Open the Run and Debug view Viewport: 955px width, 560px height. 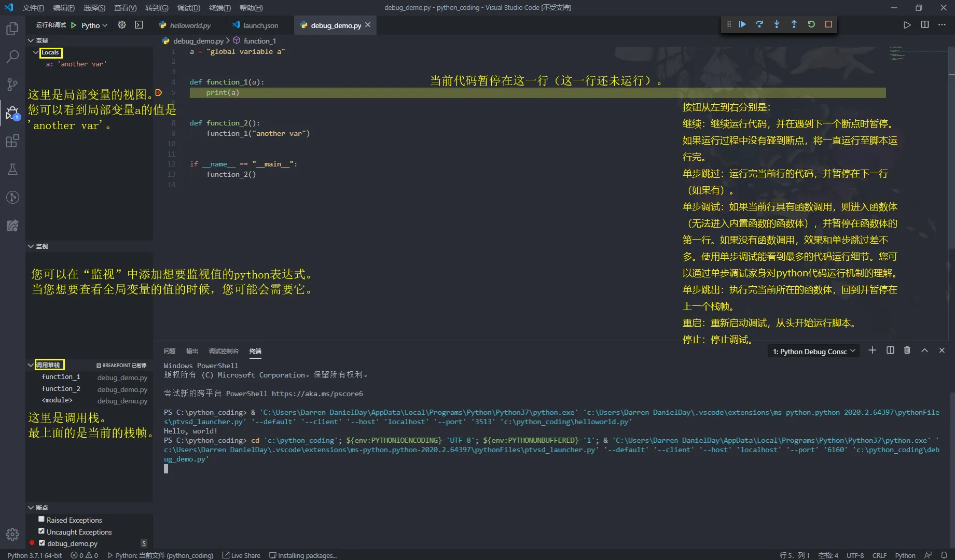12,113
